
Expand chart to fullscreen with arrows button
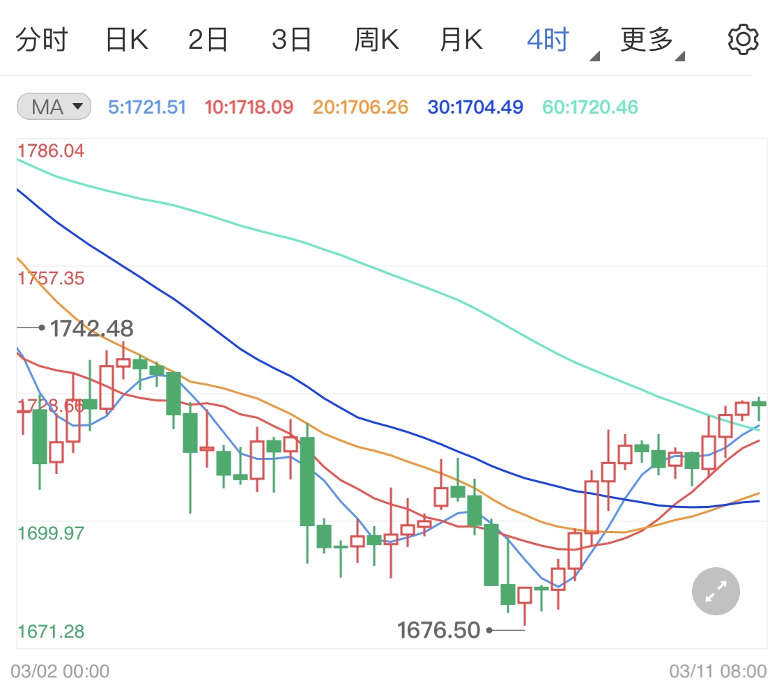pos(716,591)
